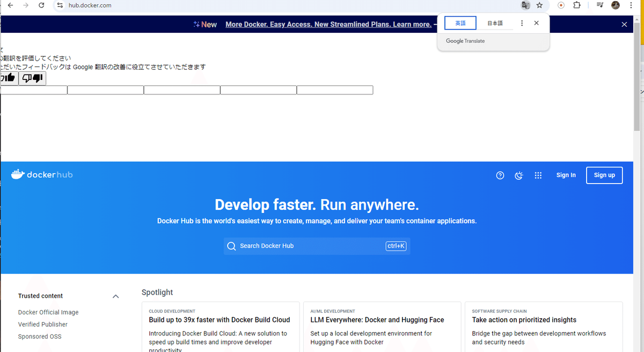Reload the page with the refresh icon
644x352 pixels.
tap(41, 5)
